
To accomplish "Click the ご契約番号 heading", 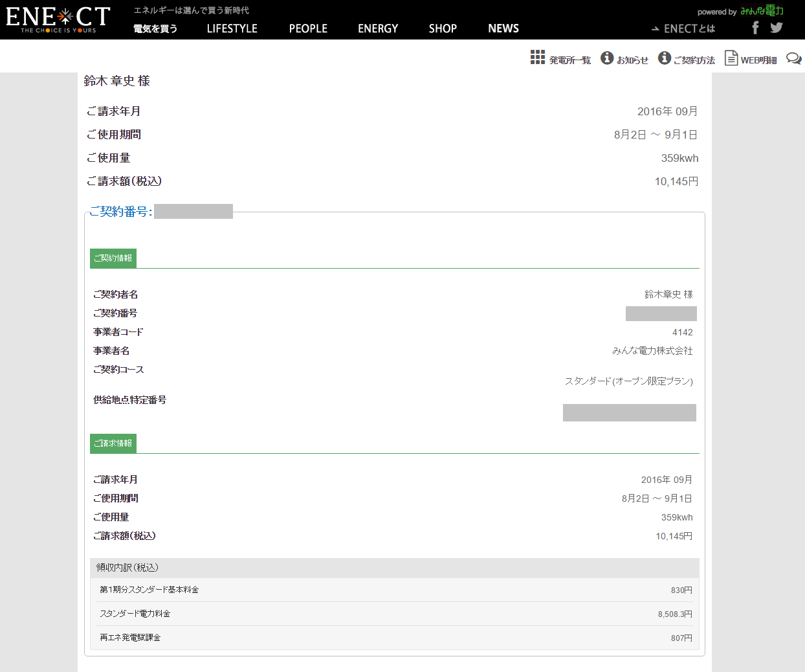I will coord(120,212).
